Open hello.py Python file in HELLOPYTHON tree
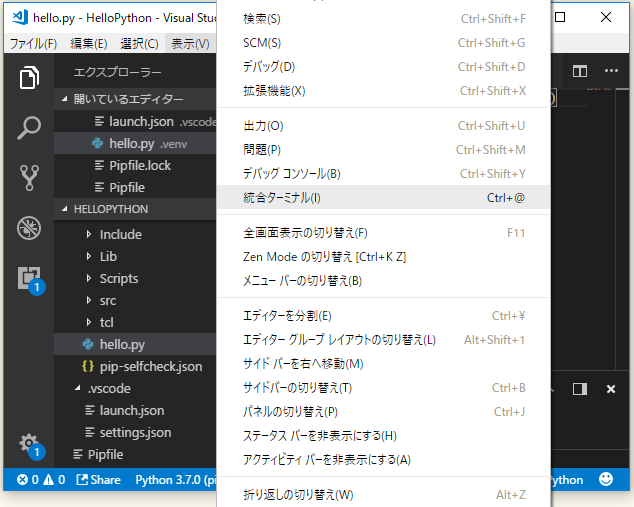 click(x=135, y=344)
